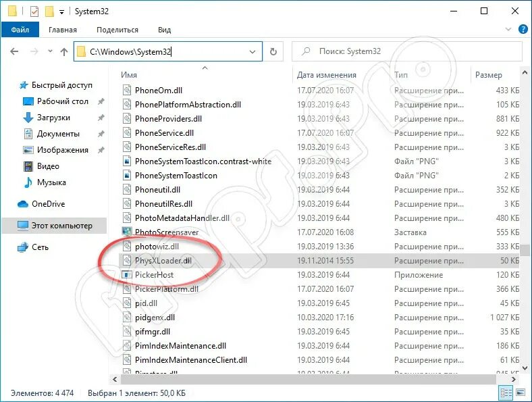Select the pid.dll file icon

pyautogui.click(x=126, y=303)
